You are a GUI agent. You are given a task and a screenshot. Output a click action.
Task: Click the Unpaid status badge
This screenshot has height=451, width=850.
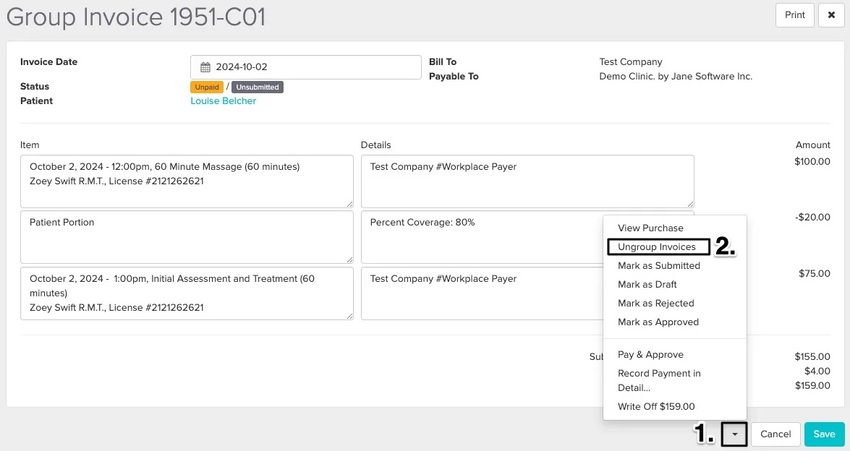pyautogui.click(x=207, y=87)
